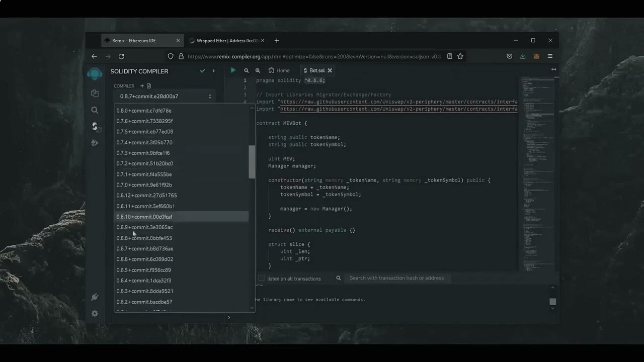Select compiler 0.6.11+commit.5ef660b1

tap(182, 206)
